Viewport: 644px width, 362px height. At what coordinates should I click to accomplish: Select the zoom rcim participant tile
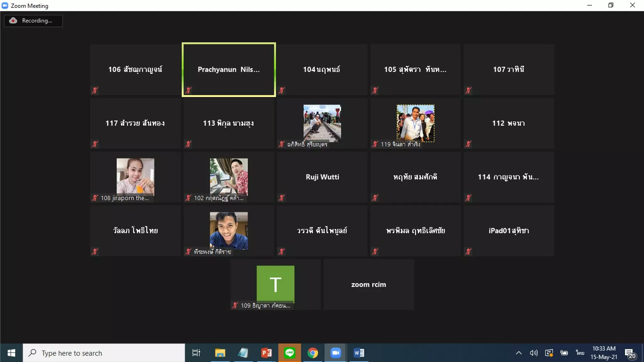pyautogui.click(x=369, y=284)
